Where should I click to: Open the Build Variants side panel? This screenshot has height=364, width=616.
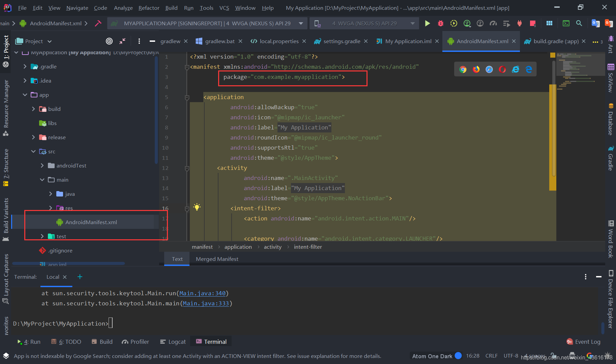(6, 219)
